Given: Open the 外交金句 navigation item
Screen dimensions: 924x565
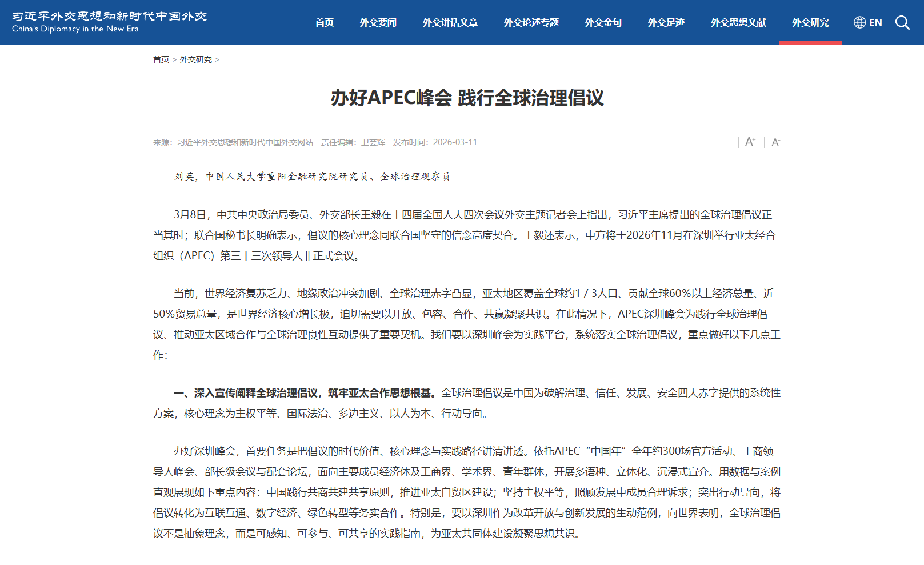Looking at the screenshot, I should (603, 22).
